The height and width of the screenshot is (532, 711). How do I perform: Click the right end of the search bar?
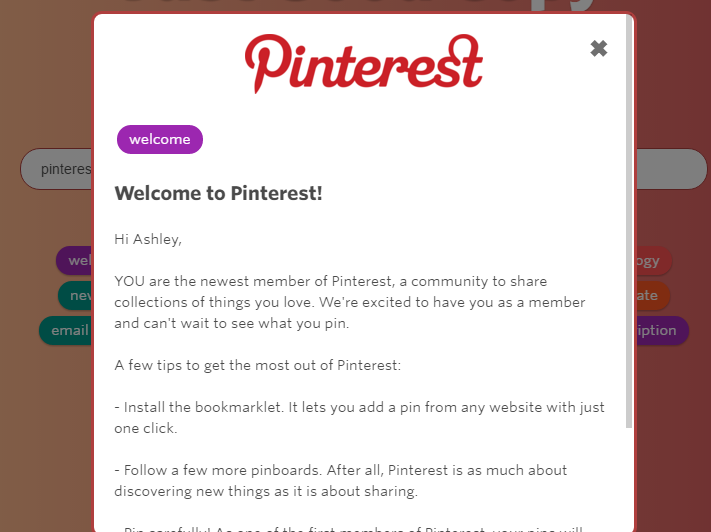(x=671, y=169)
